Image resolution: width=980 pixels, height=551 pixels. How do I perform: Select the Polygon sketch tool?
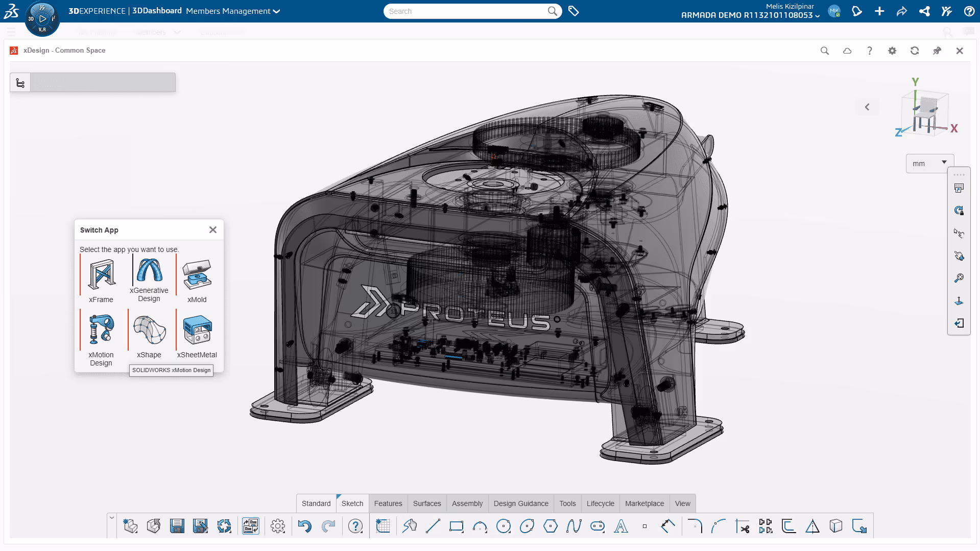[551, 526]
